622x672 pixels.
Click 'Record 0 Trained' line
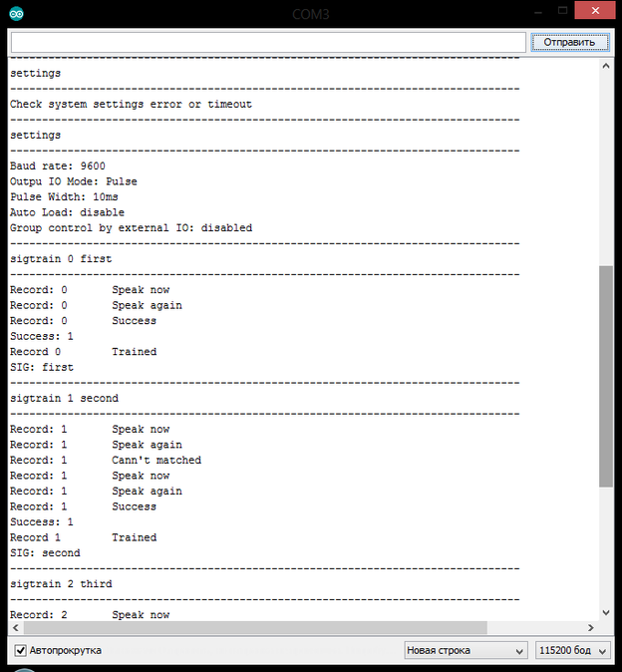pyautogui.click(x=83, y=351)
